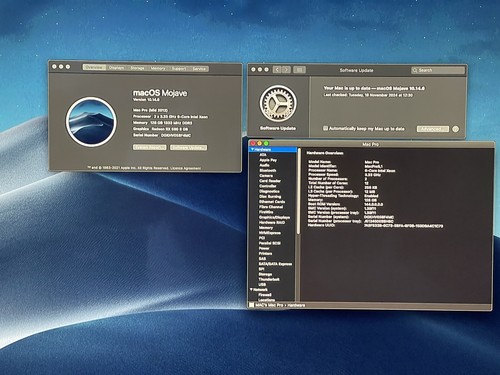Click the sidebar scrollbar in Mac Pro window

[299, 191]
